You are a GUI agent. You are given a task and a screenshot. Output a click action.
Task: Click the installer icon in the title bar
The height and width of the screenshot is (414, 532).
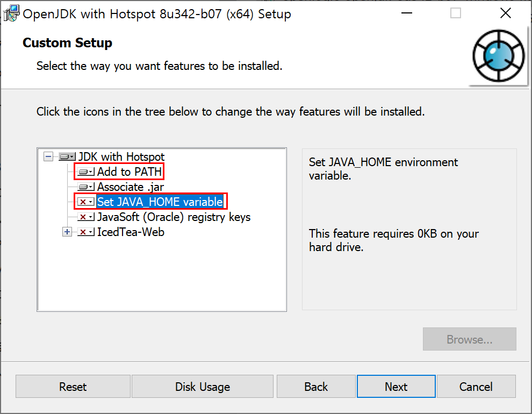coord(11,13)
